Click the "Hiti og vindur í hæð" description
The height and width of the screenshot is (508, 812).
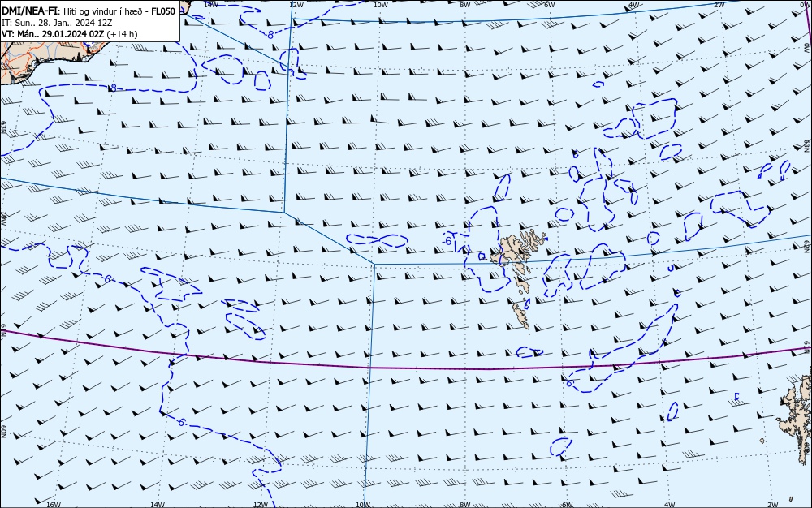[103, 12]
